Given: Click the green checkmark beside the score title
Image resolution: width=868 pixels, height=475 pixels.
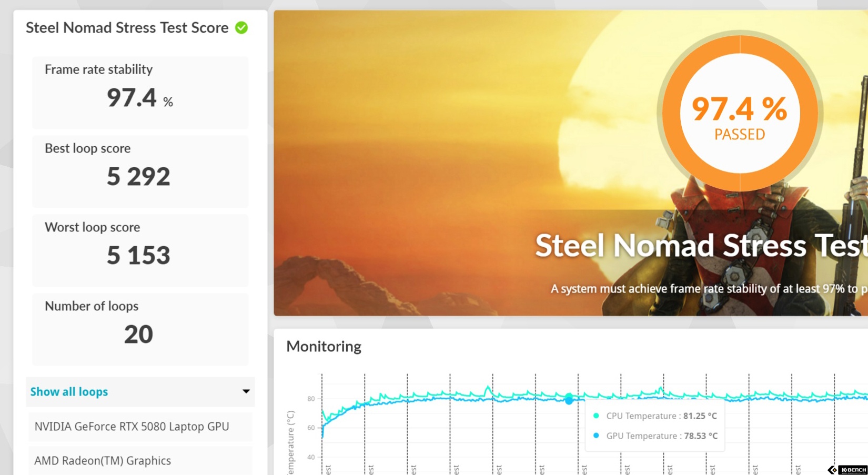Looking at the screenshot, I should point(241,28).
